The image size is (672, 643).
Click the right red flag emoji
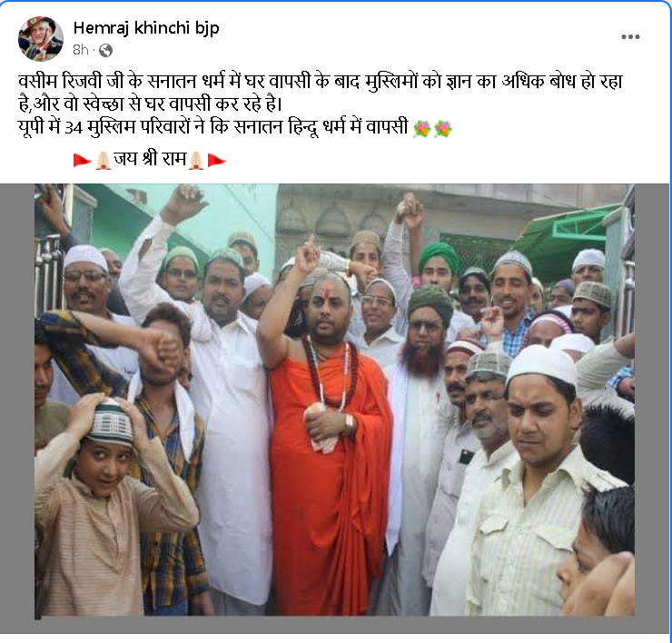(216, 161)
